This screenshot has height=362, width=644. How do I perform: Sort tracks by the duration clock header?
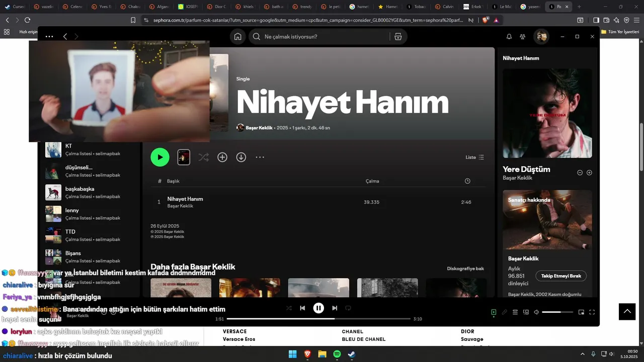tap(467, 181)
